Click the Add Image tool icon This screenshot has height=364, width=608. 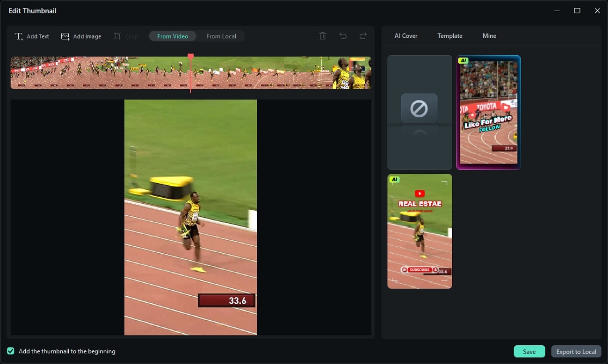pos(65,36)
